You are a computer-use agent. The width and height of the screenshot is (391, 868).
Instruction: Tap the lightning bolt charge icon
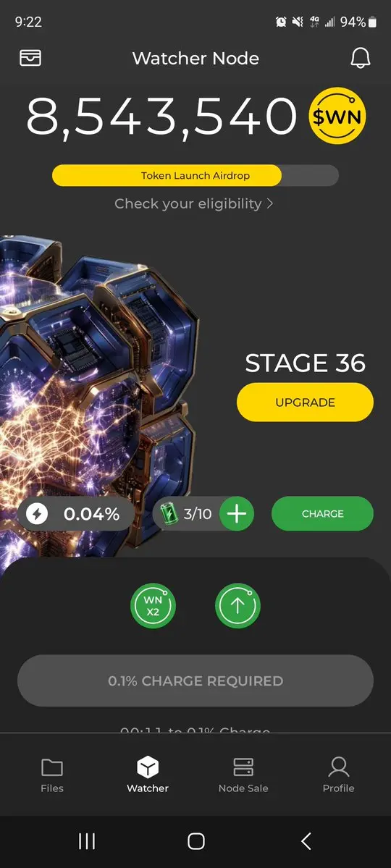(x=37, y=514)
